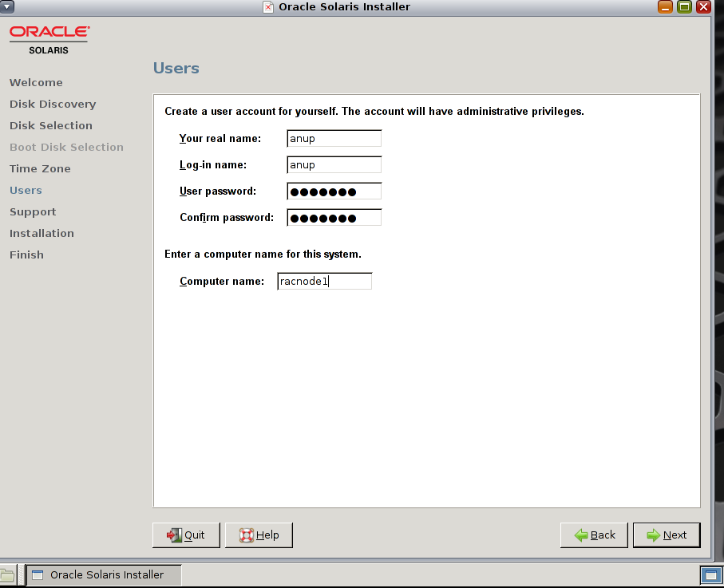Screen dimensions: 724x588
Task: Click the 'User password:' label
Action: [x=218, y=191]
